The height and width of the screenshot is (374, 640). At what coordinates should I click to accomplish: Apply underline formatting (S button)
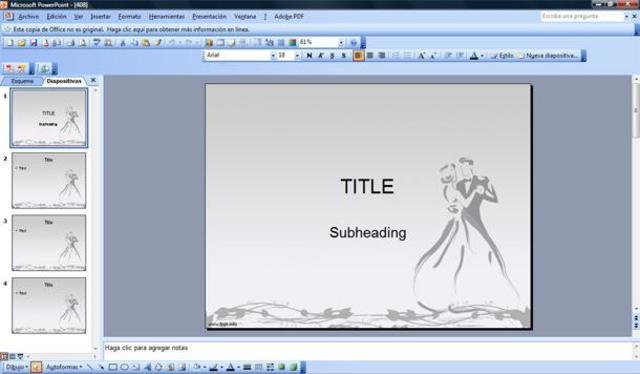point(332,56)
